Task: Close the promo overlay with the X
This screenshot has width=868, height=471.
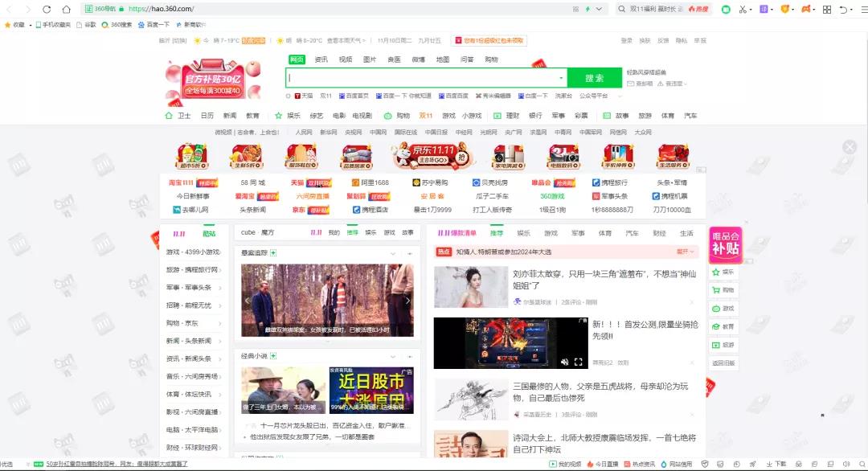Action: click(850, 146)
